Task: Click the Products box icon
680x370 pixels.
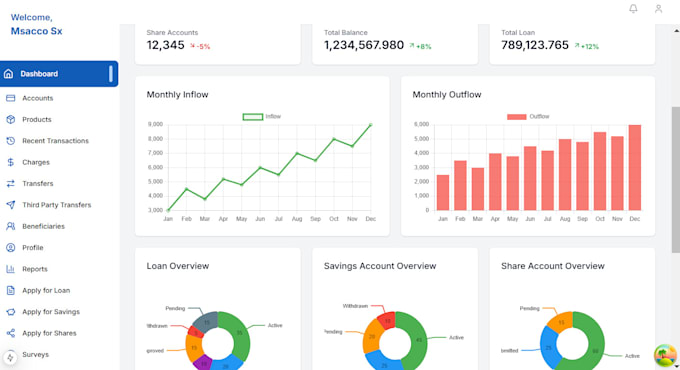Action: pyautogui.click(x=10, y=119)
